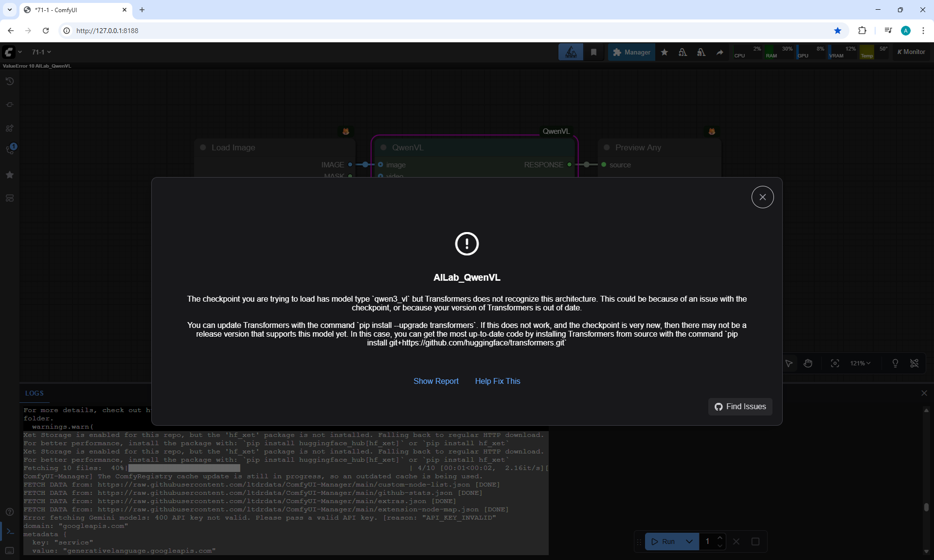
Task: Toggle the bottom terminal panel icon
Action: click(10, 531)
